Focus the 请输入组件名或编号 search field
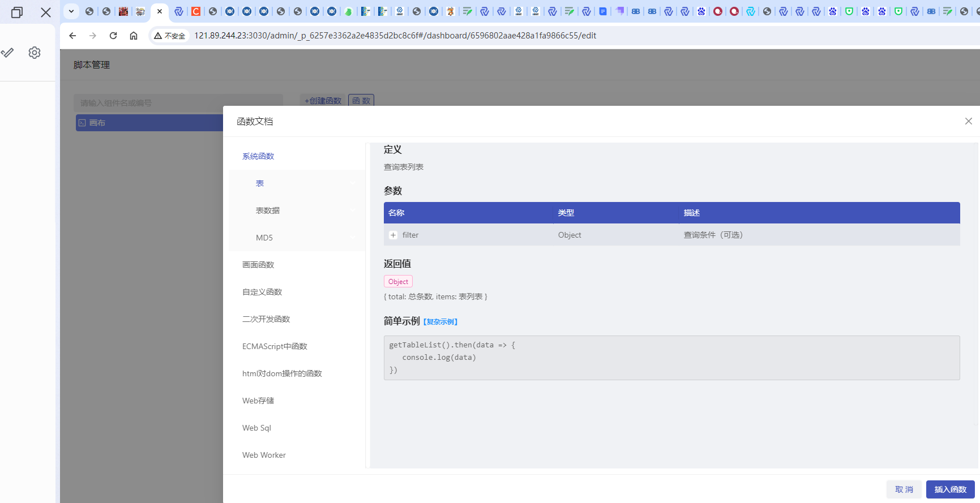 (178, 103)
